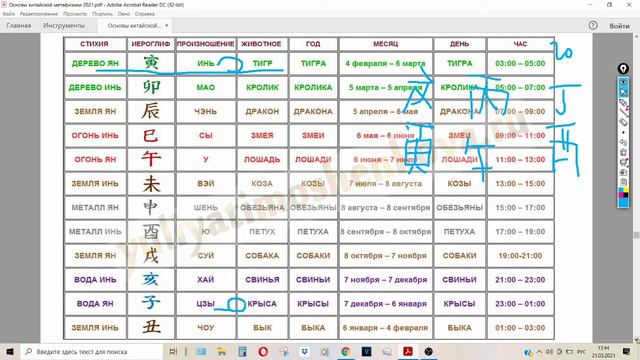Select the eraser tool in annotation toolbar

(x=623, y=122)
